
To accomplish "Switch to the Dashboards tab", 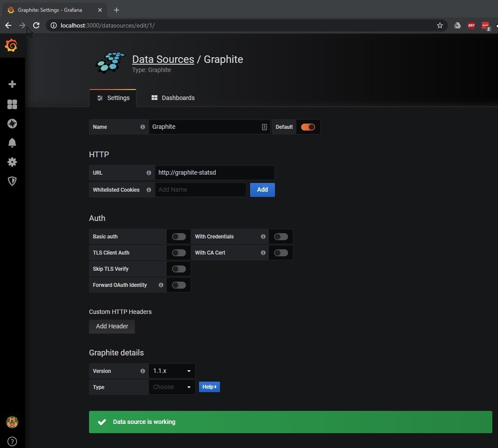I will click(173, 98).
